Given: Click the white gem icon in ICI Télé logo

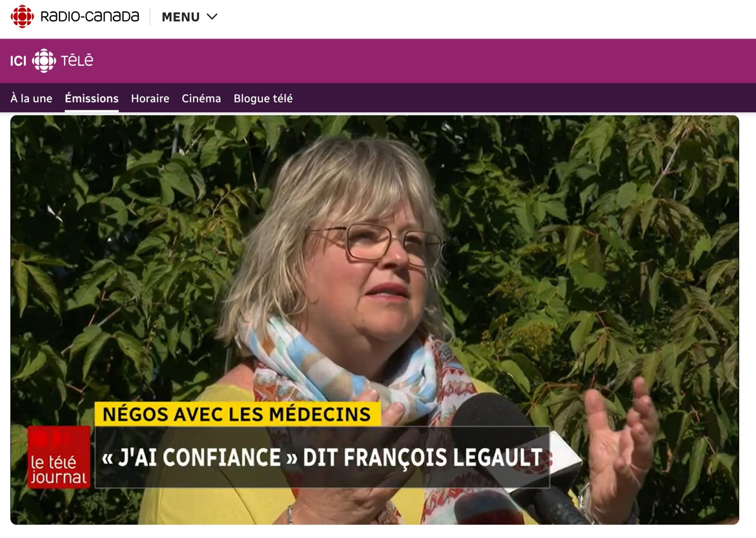Looking at the screenshot, I should tap(44, 61).
